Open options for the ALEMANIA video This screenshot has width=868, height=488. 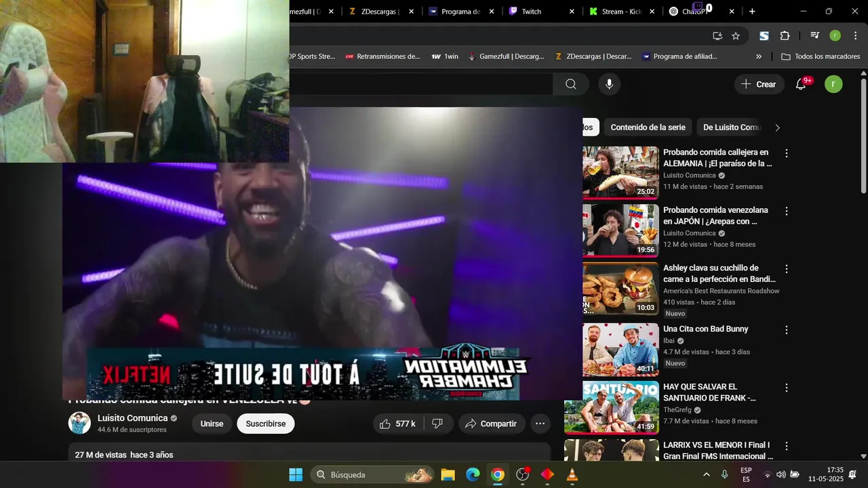787,154
